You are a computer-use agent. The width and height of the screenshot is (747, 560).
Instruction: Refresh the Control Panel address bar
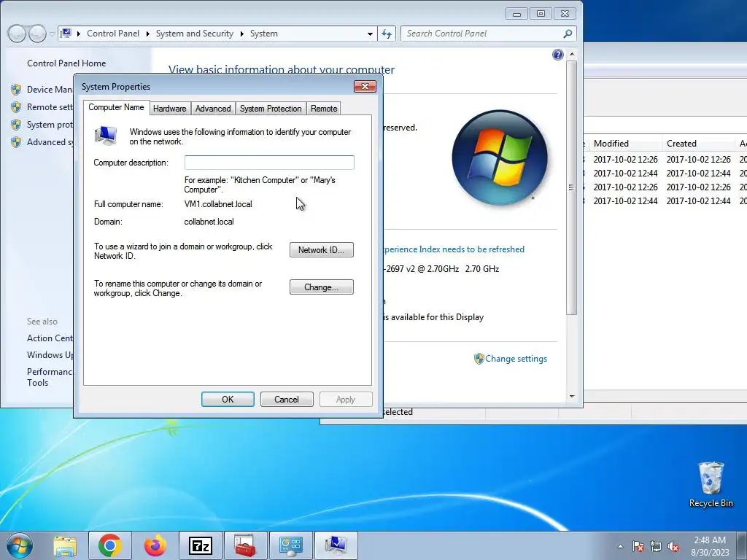pos(387,34)
